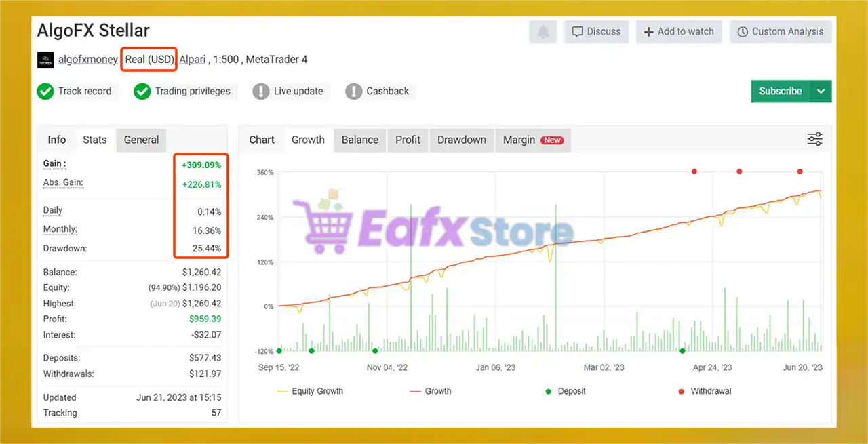Screen dimensions: 868x444
Task: Open the Drawdown chart tab
Action: pyautogui.click(x=462, y=140)
